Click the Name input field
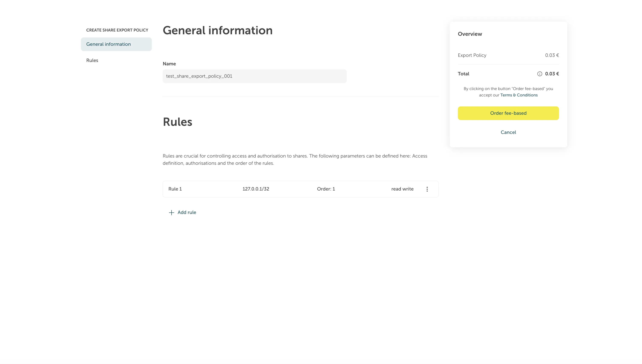Viewport: 642px width, 364px height. coord(254,76)
